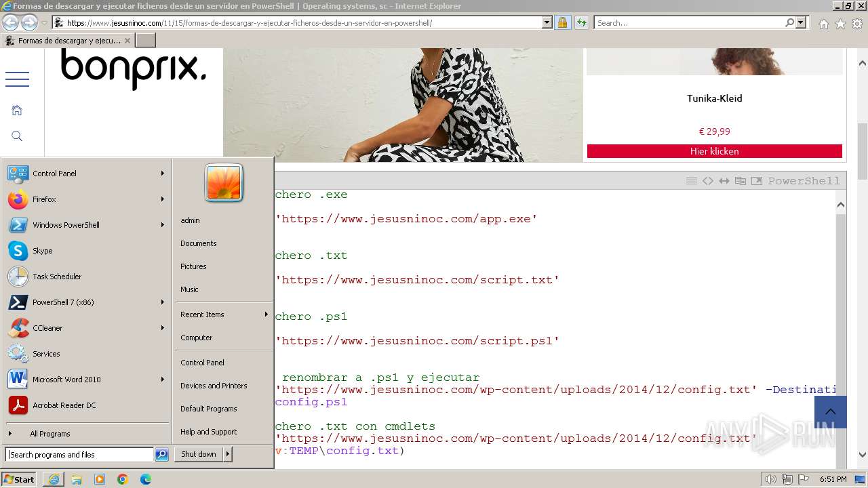Open browser Tools gear icon
Image resolution: width=868 pixels, height=488 pixels.
[857, 24]
